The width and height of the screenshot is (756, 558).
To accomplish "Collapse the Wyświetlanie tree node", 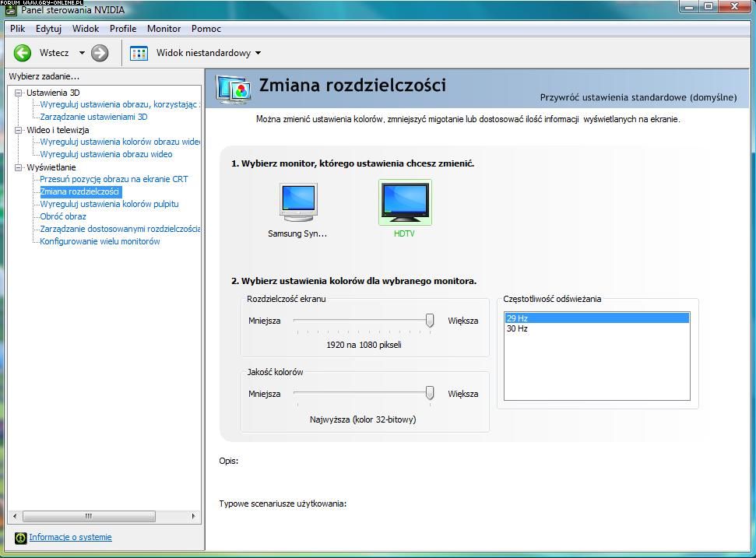I will [19, 167].
